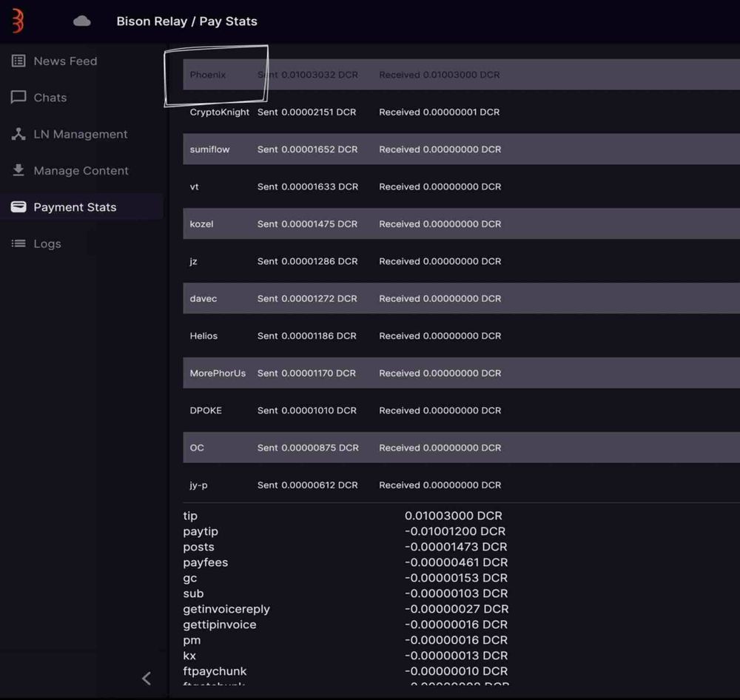View Logs via the list icon
Image resolution: width=740 pixels, height=700 pixels.
click(18, 243)
